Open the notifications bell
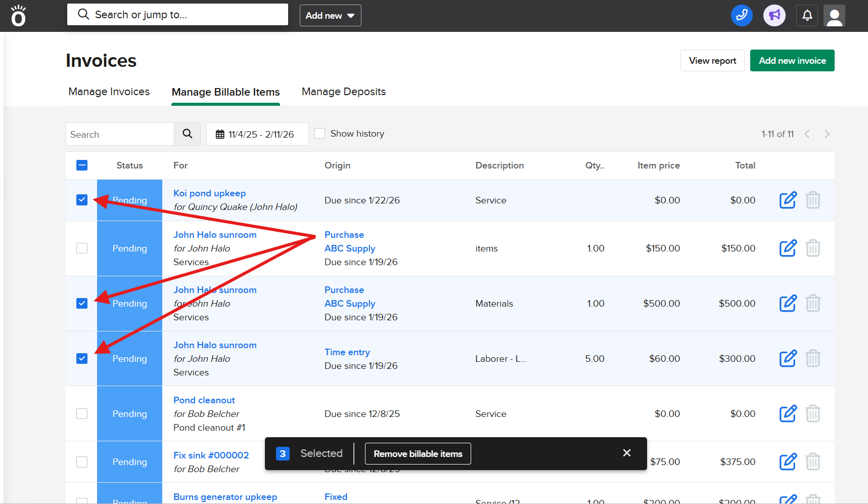The image size is (868, 504). coord(807,15)
